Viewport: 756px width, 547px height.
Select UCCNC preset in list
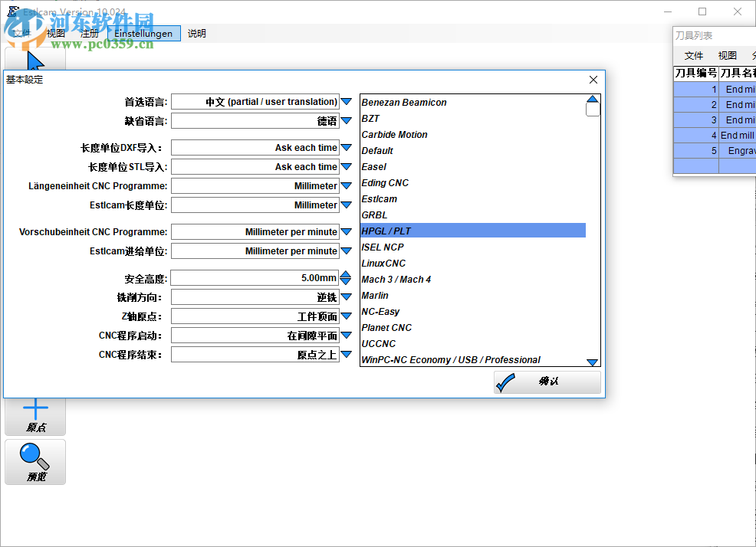coord(473,344)
